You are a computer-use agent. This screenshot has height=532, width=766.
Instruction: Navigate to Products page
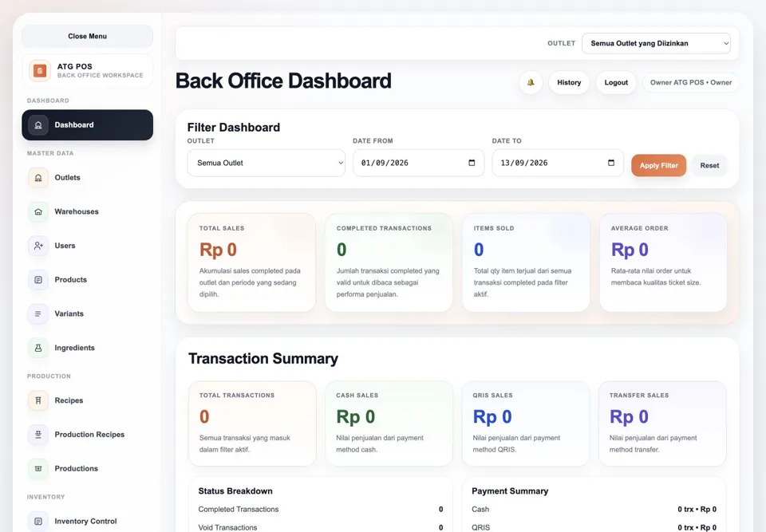[71, 280]
